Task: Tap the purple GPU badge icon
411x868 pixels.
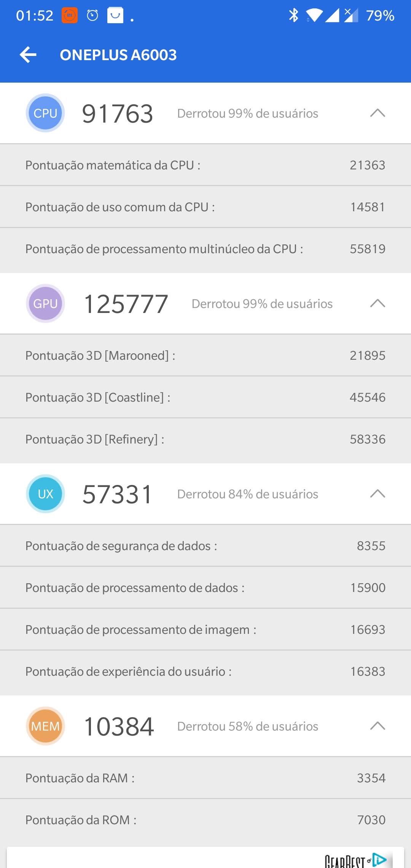Action: [45, 303]
